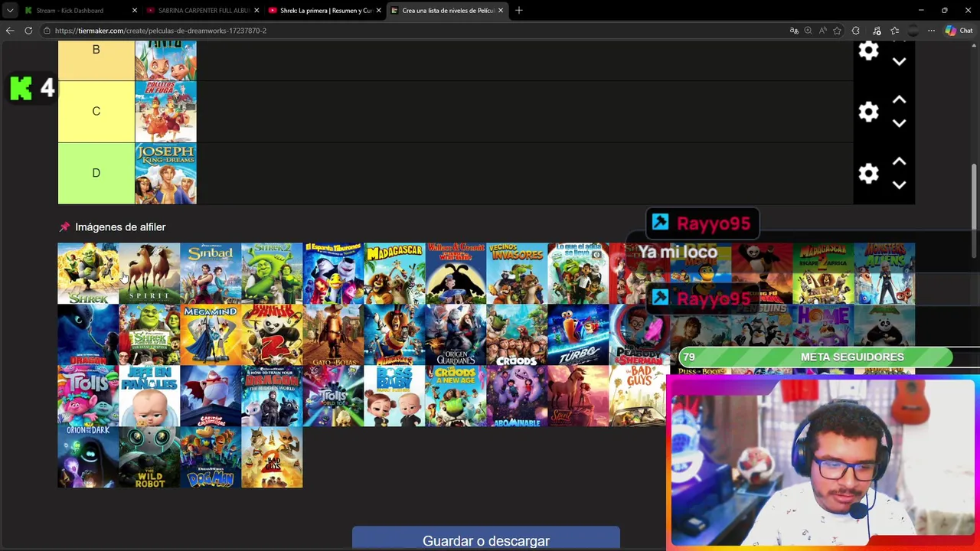Move tier D row down with arrow

tap(900, 184)
